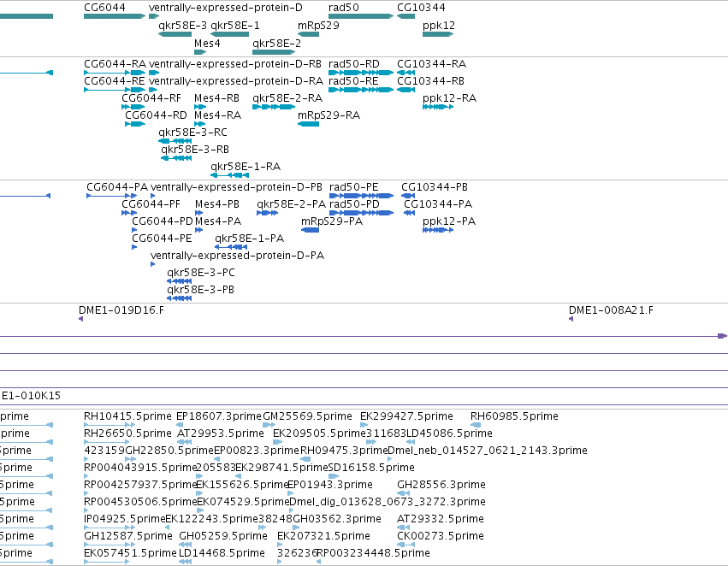Click transcript label CG6044-RF
The image size is (728, 566).
pos(151,98)
